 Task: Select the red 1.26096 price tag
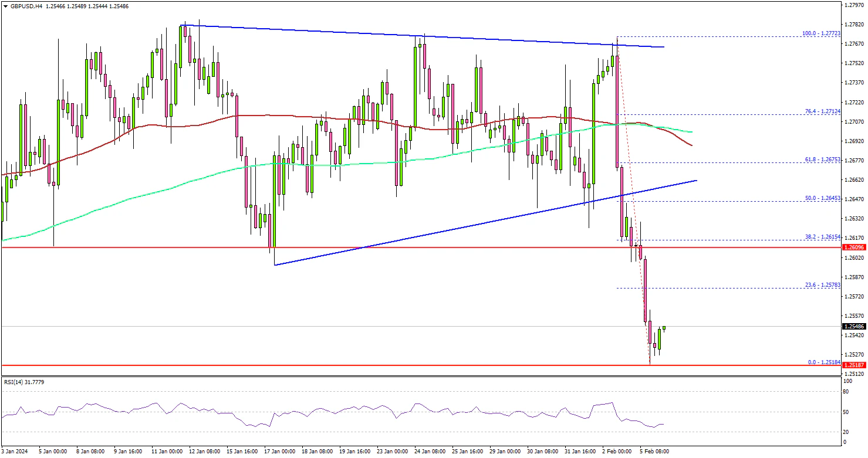[854, 247]
